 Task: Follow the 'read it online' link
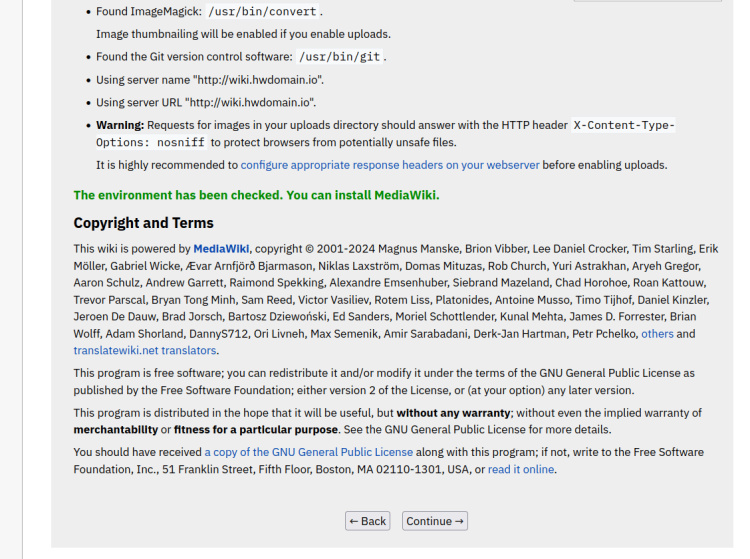click(521, 469)
